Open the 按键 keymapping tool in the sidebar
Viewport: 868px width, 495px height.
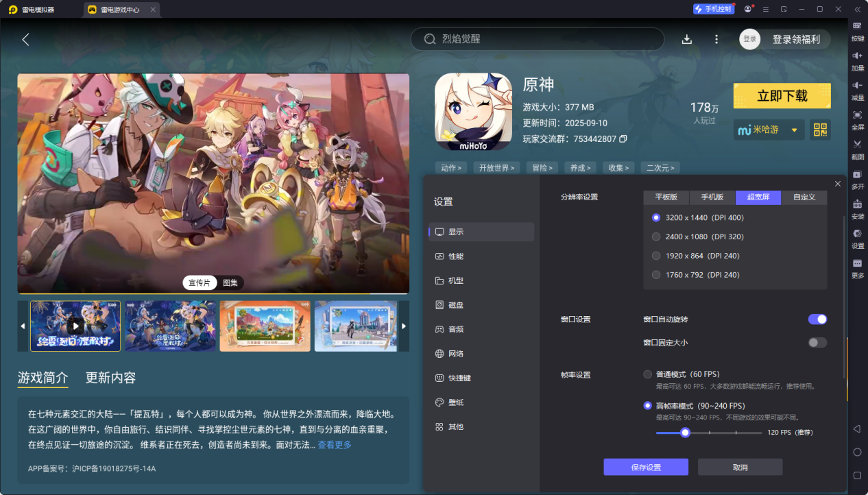coord(857,30)
